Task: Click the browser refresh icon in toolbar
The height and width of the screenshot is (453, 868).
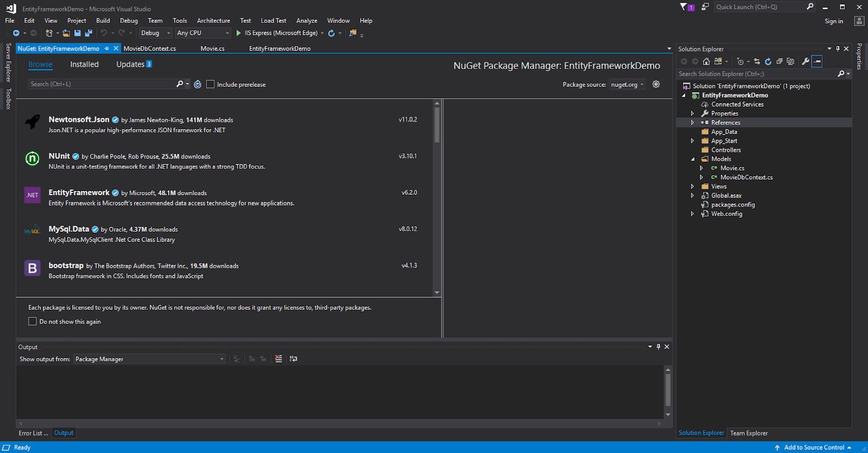Action: (331, 33)
